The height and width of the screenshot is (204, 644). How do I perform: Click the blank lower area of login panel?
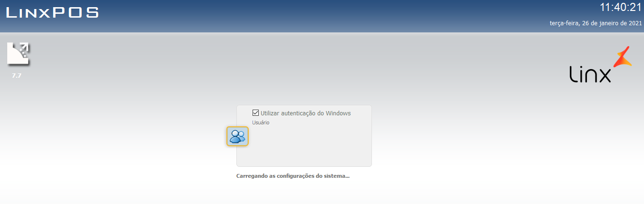(x=304, y=153)
